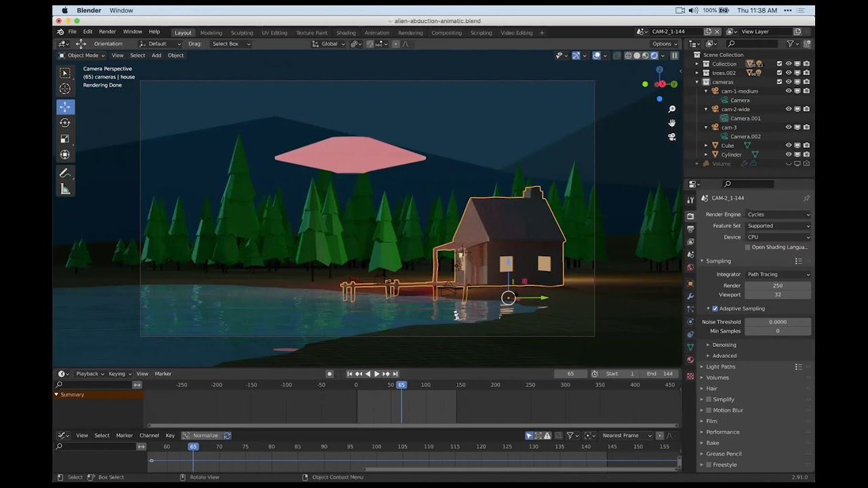
Task: Select the Cursor tool in viewport toolbar
Action: tap(65, 89)
